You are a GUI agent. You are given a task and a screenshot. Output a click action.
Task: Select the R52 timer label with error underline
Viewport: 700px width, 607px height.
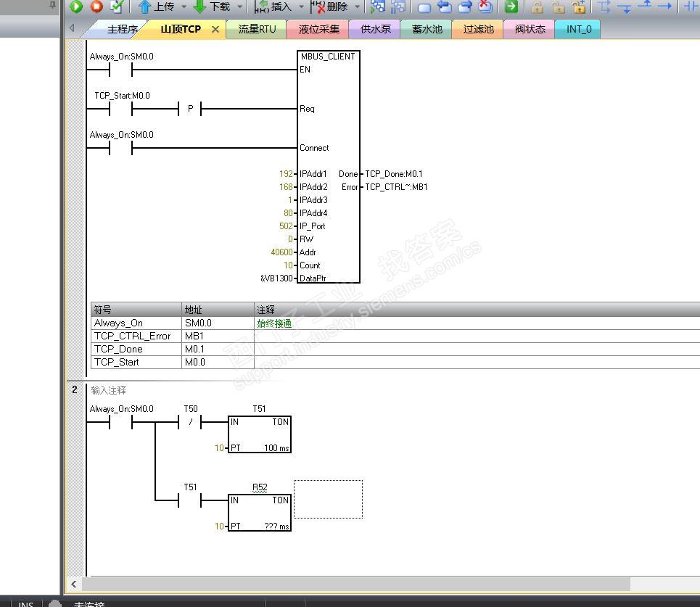click(260, 487)
